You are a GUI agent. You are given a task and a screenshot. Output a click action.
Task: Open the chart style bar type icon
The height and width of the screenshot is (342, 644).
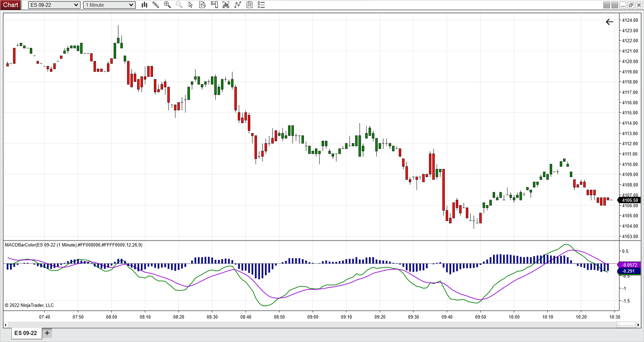(x=144, y=5)
